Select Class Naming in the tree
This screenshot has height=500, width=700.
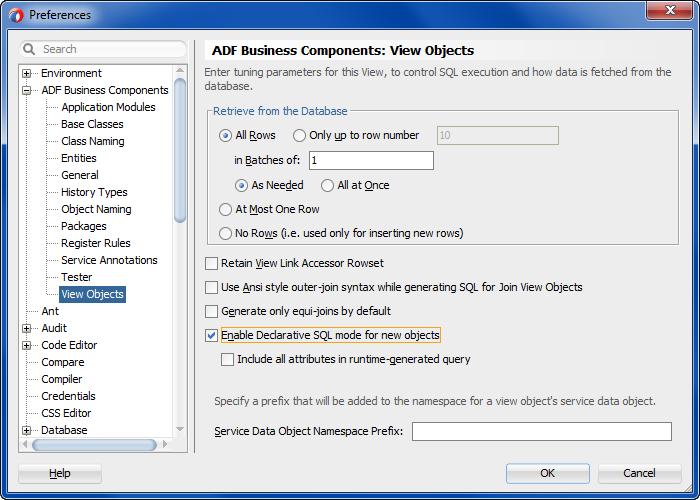pos(93,141)
